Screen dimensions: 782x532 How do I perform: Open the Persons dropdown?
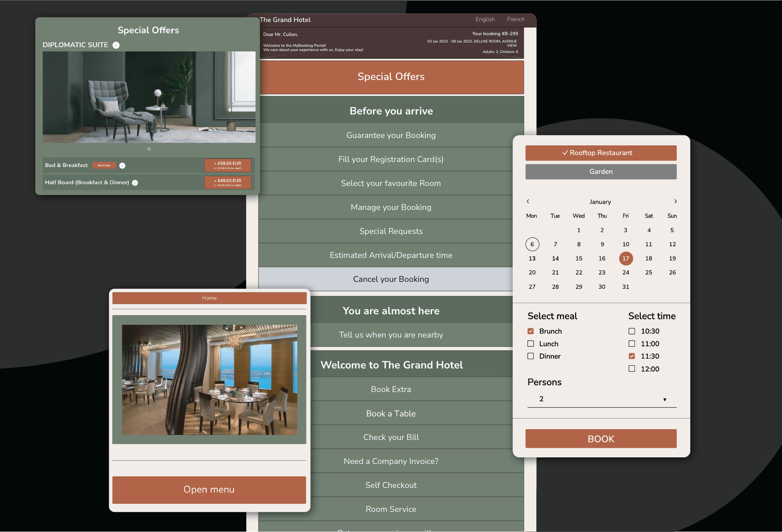(x=601, y=399)
